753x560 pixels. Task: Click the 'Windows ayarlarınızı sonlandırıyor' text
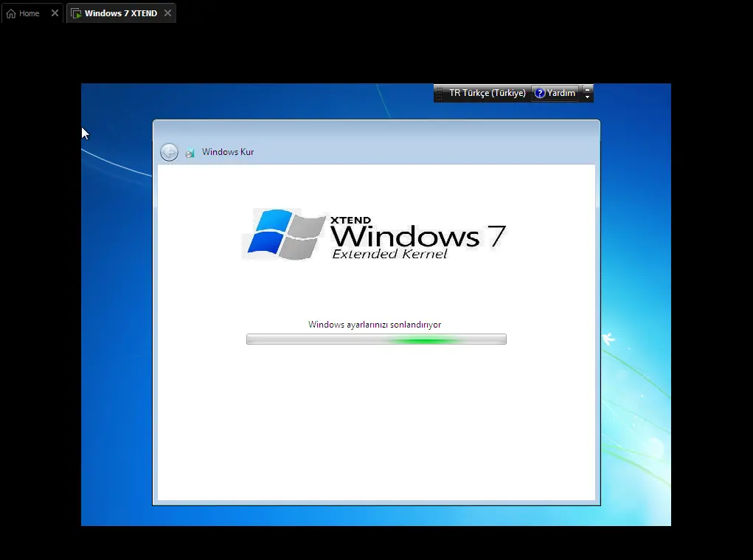coord(375,325)
